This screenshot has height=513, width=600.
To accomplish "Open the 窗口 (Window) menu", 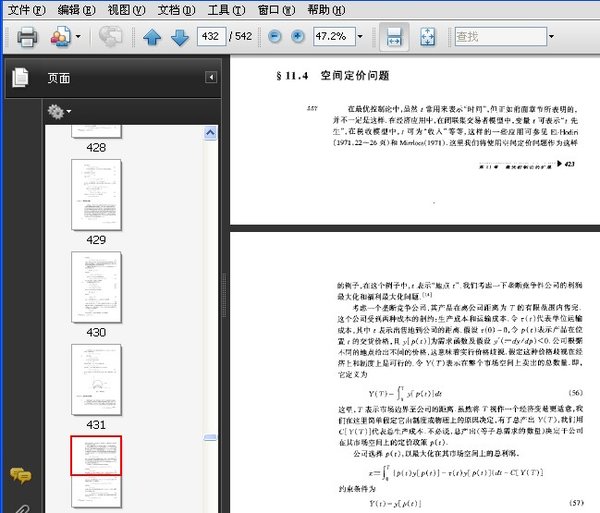I will coord(277,10).
